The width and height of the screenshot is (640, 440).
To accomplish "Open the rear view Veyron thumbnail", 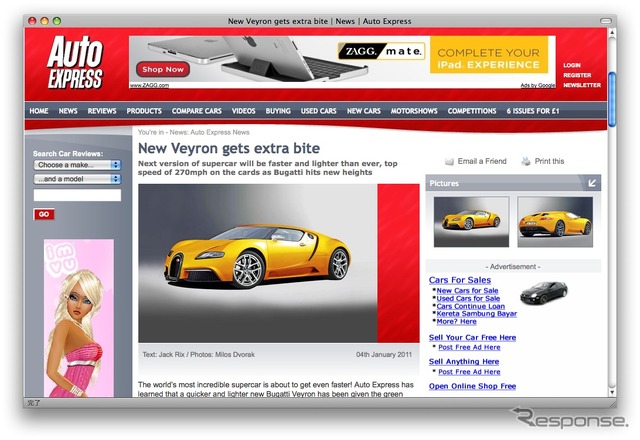I will (x=555, y=222).
